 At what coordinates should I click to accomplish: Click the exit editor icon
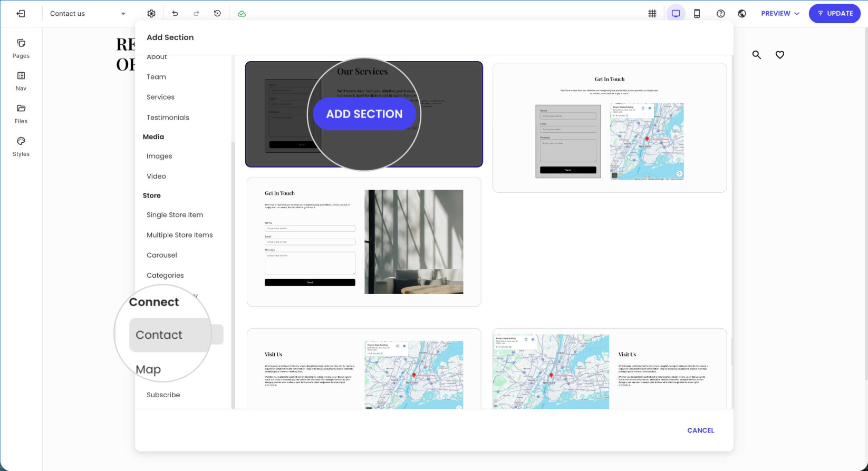(21, 14)
